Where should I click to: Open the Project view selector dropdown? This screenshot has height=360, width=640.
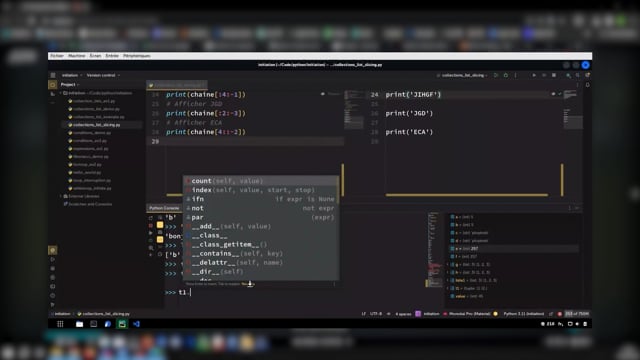tap(70, 84)
